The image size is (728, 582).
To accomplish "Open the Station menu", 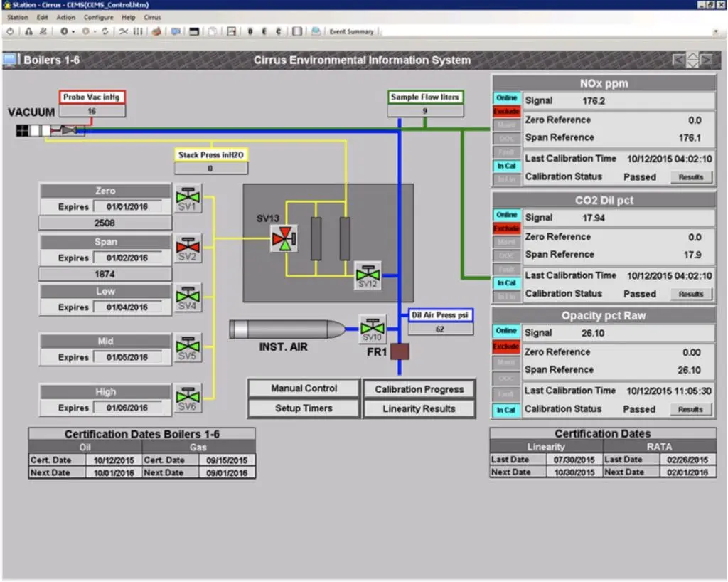I will 17,16.
